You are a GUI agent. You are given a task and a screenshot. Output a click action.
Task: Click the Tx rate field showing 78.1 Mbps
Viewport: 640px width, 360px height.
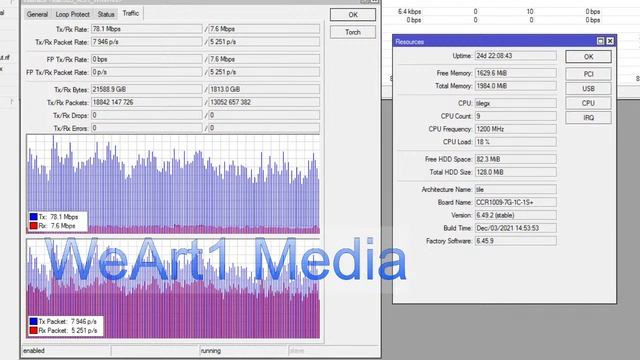click(147, 29)
